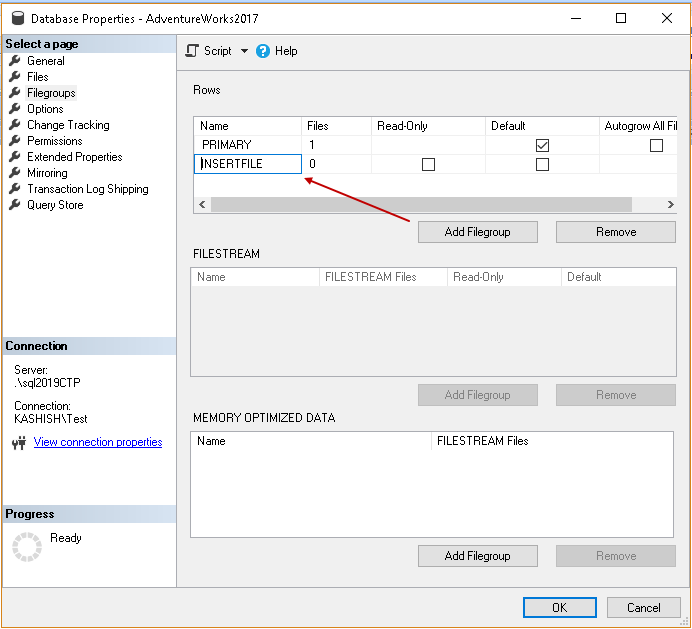This screenshot has width=692, height=629.
Task: Open the Files page
Action: point(38,77)
